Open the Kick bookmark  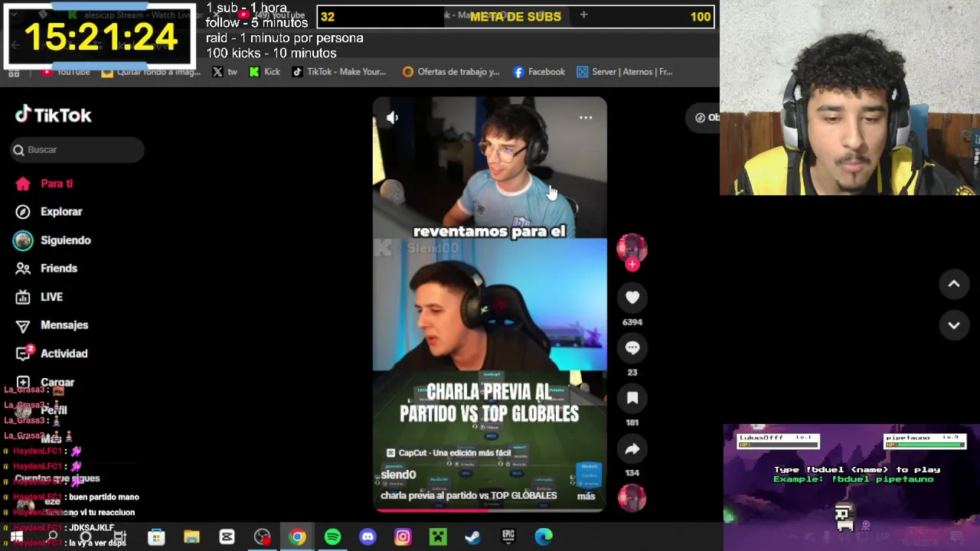click(x=265, y=72)
